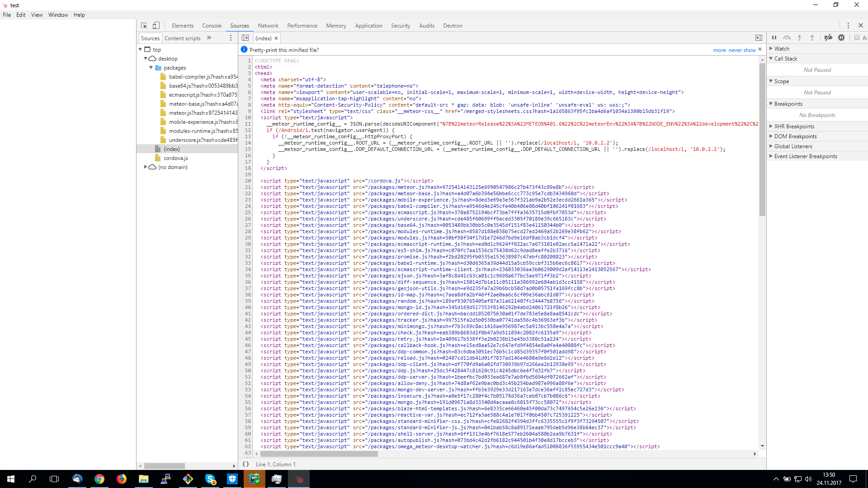Collapse the packages folder
Image resolution: width=868 pixels, height=488 pixels.
click(x=151, y=67)
